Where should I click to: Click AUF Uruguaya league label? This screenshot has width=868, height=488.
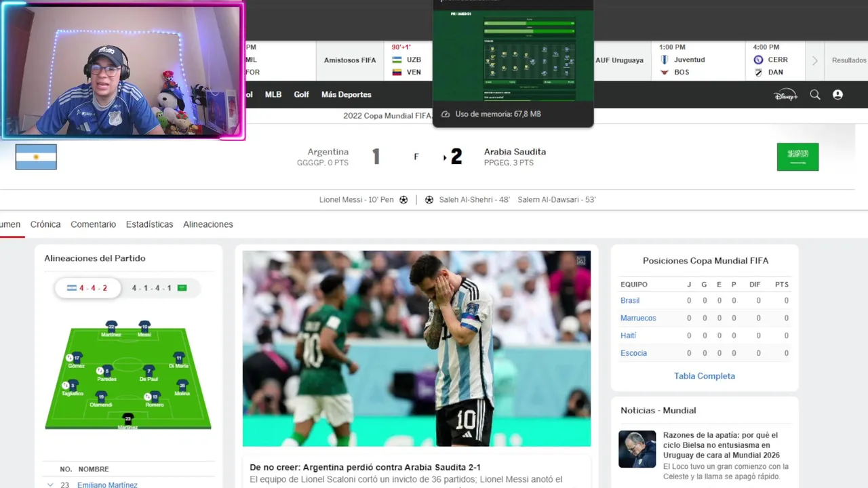pos(619,60)
